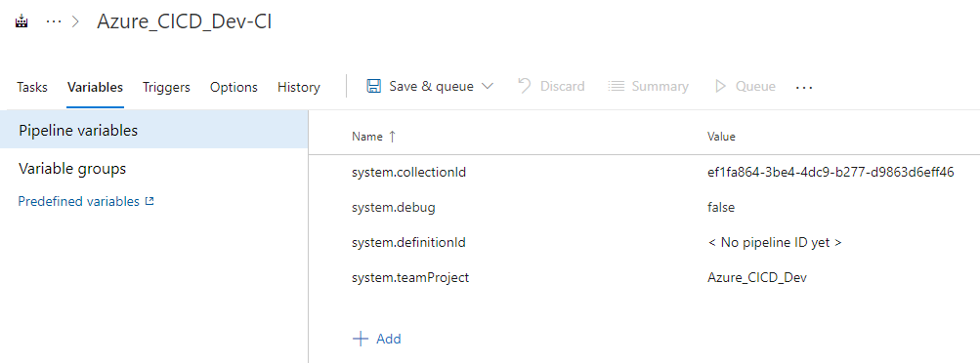
Task: Open the History tab
Action: point(299,87)
